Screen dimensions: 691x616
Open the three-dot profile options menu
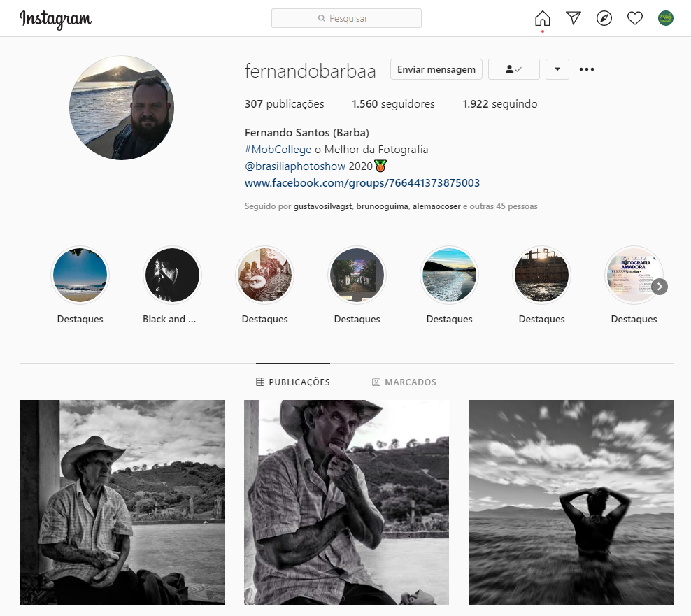587,69
